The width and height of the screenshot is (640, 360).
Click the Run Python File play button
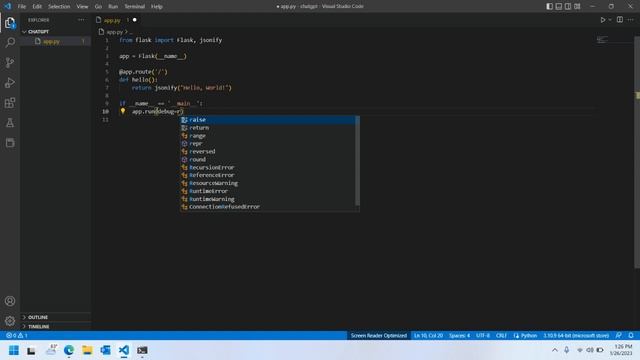tap(602, 20)
